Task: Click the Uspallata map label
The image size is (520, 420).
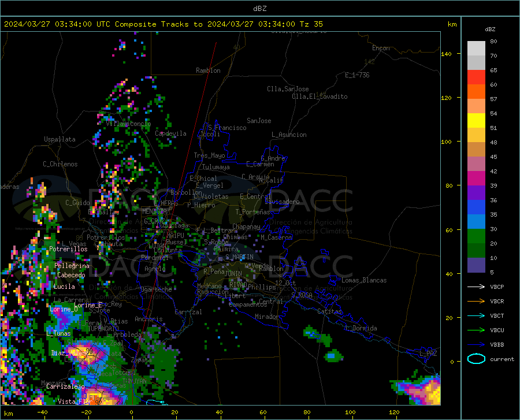Action: tap(60, 139)
